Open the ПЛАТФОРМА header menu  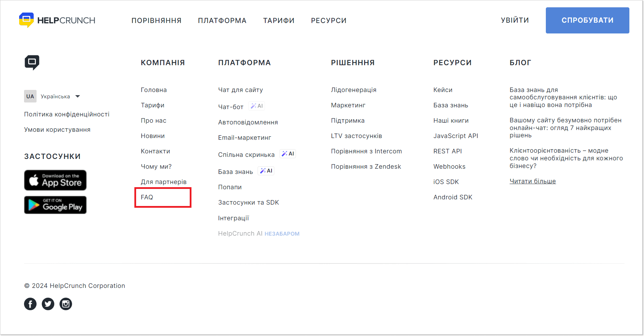pyautogui.click(x=222, y=21)
